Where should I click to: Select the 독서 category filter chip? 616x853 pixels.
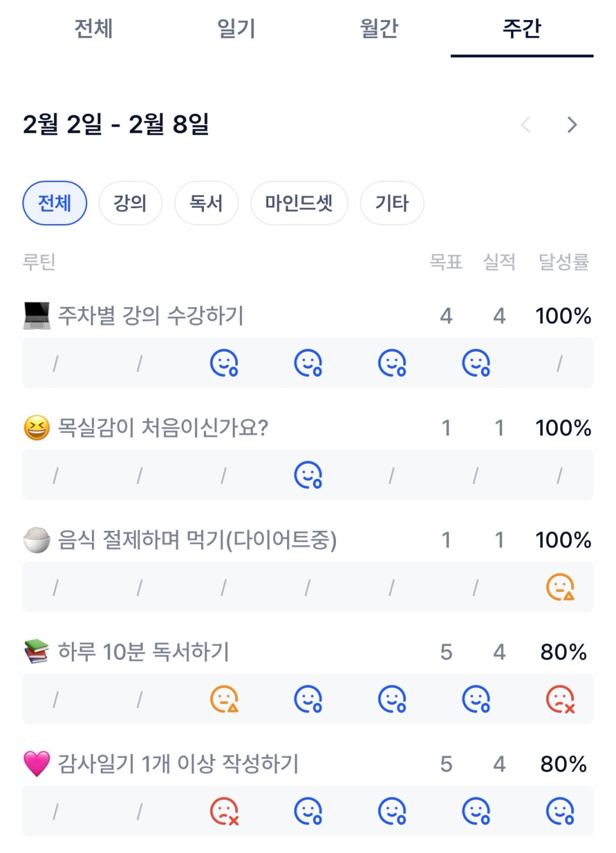pos(206,203)
